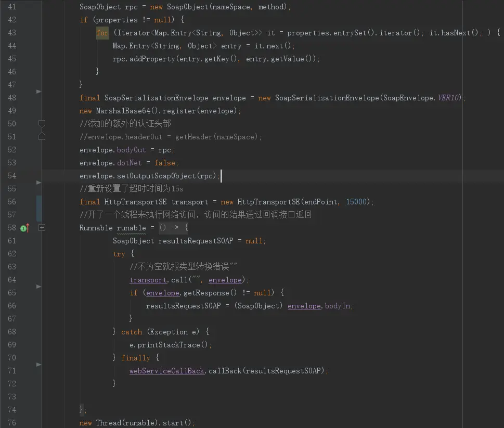Click the (SoapObject) cast on line 66
The height and width of the screenshot is (428, 504).
[259, 306]
